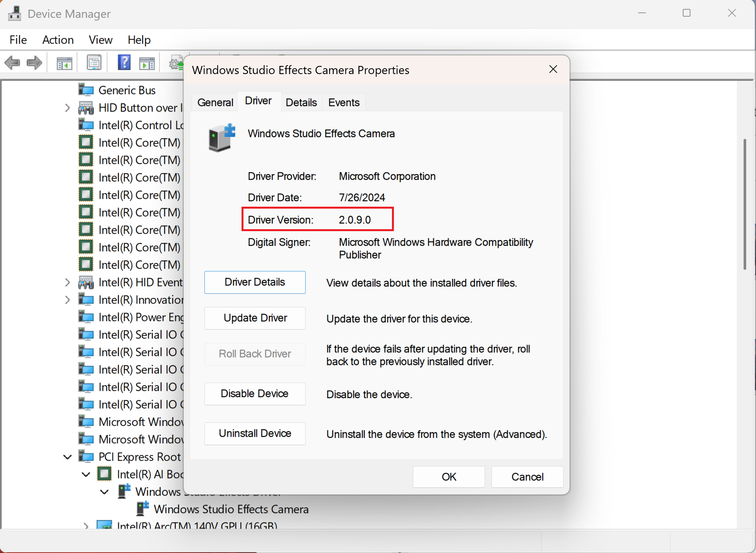Open the Action menu
756x553 pixels.
pyautogui.click(x=58, y=40)
